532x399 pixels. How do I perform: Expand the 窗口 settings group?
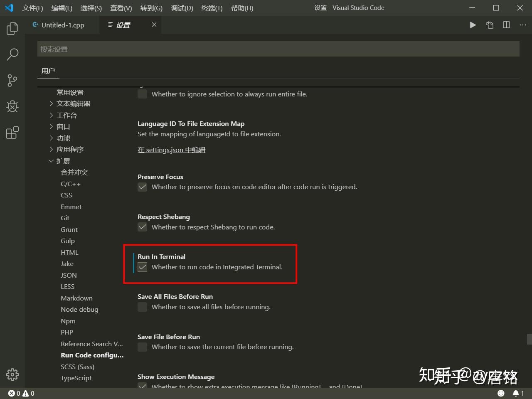pos(52,126)
